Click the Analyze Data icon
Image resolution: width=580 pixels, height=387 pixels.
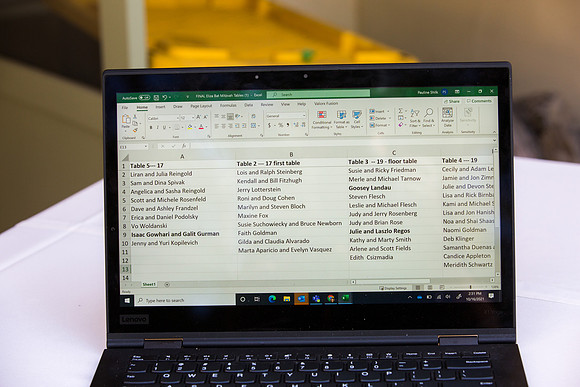point(447,117)
